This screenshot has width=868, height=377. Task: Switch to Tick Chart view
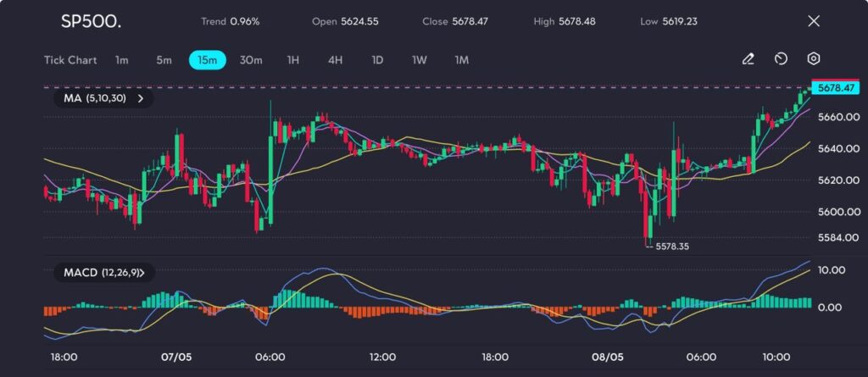tap(70, 60)
